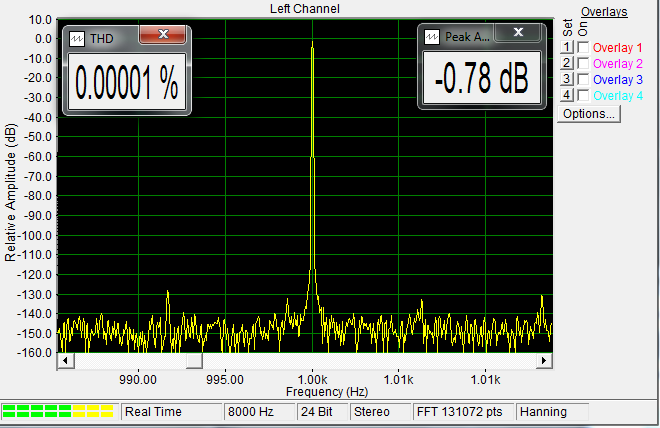Click the Overlay 4 cyan label

click(x=617, y=96)
